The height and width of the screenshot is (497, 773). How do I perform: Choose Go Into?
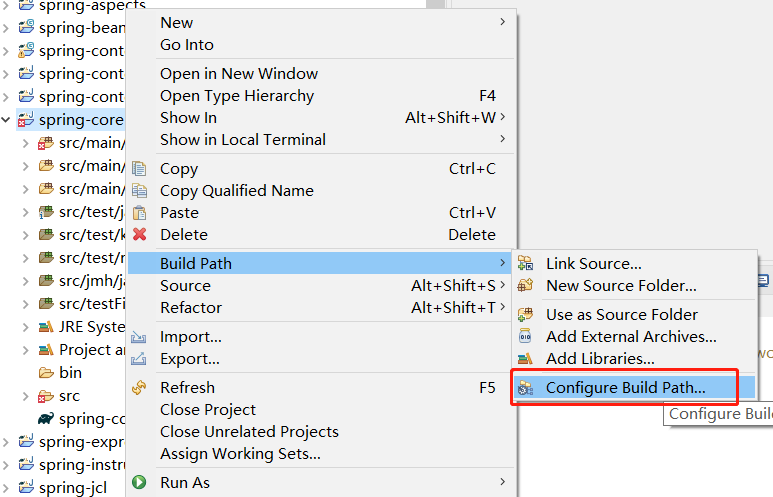click(321, 45)
